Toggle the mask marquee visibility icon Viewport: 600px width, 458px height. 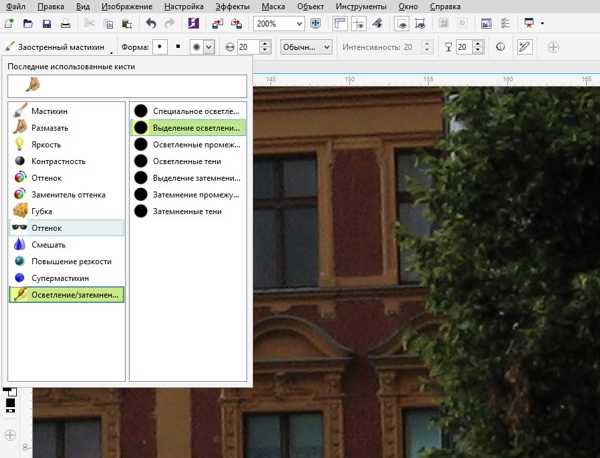point(420,24)
